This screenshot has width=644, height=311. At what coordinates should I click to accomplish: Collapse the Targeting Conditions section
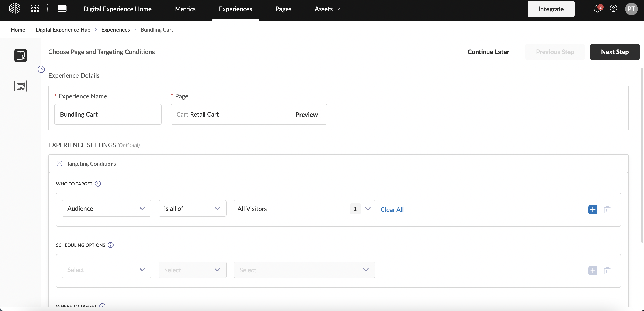point(60,164)
